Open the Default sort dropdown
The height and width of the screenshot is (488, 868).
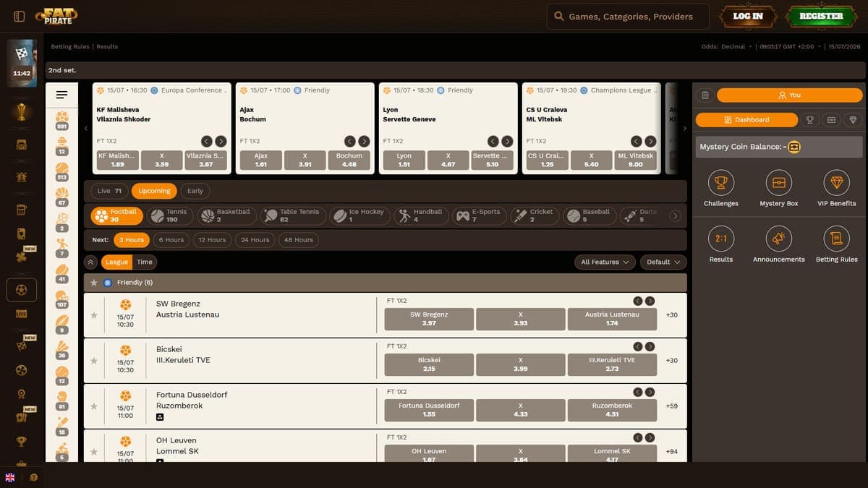click(x=663, y=262)
